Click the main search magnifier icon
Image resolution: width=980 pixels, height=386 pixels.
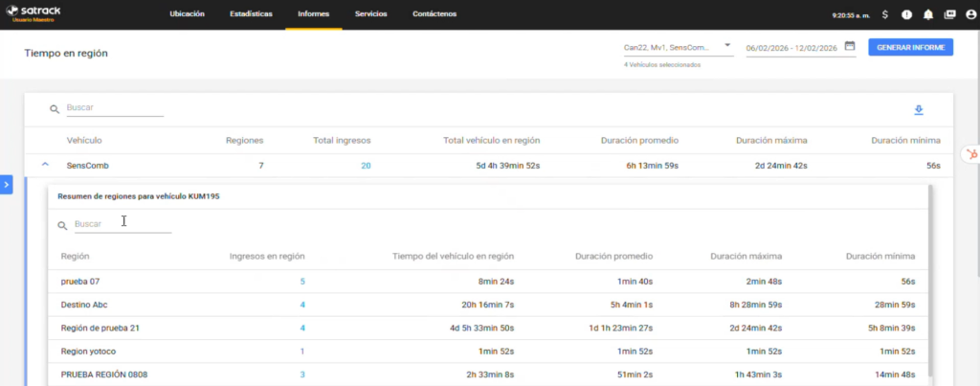click(55, 109)
